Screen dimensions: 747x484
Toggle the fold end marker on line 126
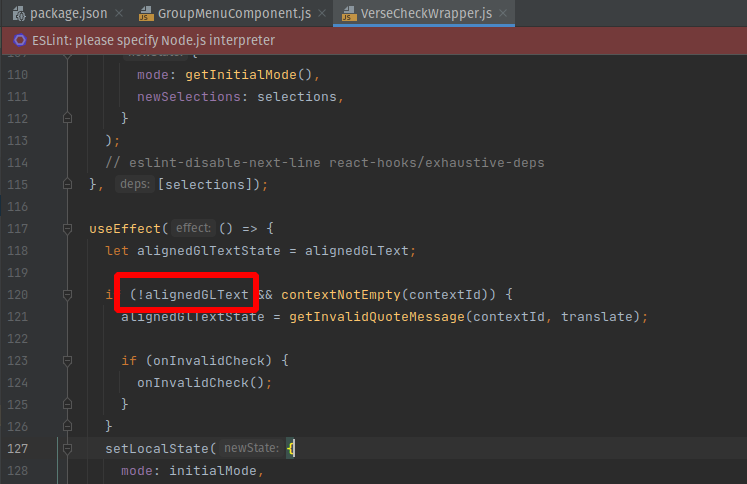[x=67, y=426]
